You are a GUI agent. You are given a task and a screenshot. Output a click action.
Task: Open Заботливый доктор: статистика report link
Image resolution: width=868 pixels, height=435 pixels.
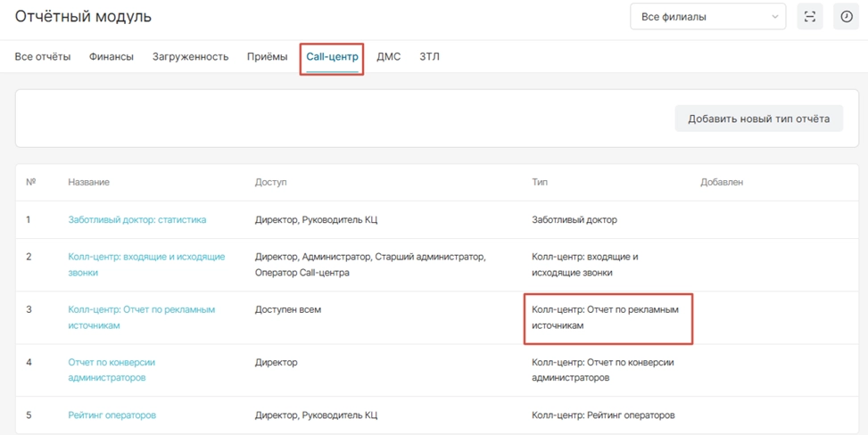tap(137, 219)
